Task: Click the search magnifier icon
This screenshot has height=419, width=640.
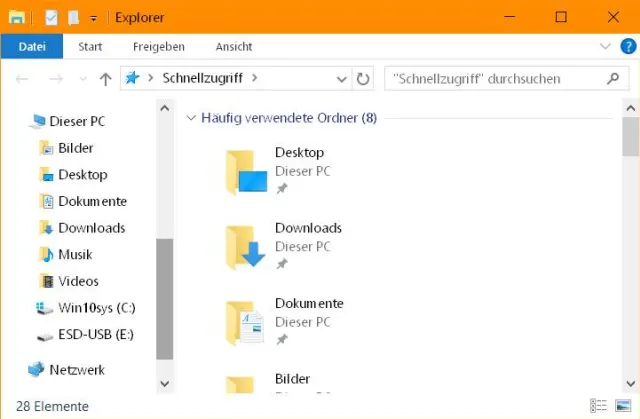Action: [613, 78]
